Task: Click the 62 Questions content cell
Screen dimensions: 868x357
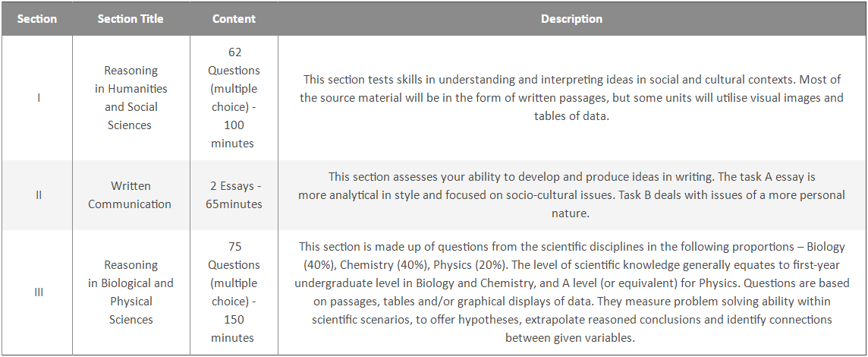Action: point(234,98)
